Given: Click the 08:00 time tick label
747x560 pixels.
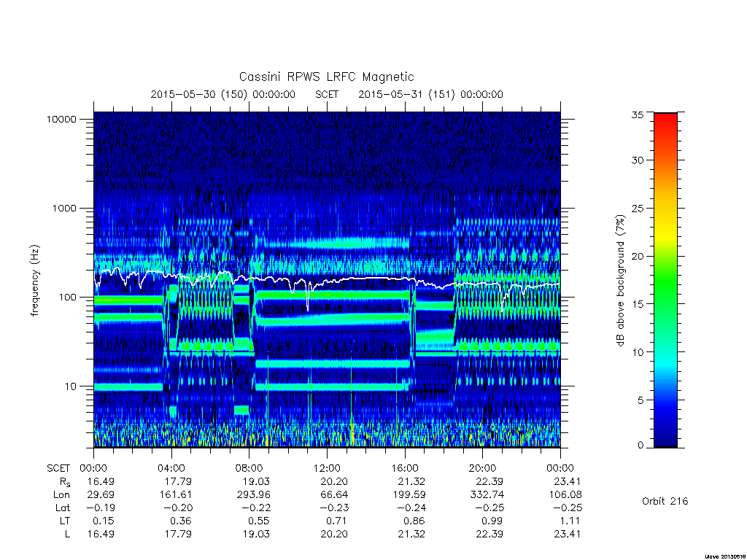Looking at the screenshot, I should point(249,469).
